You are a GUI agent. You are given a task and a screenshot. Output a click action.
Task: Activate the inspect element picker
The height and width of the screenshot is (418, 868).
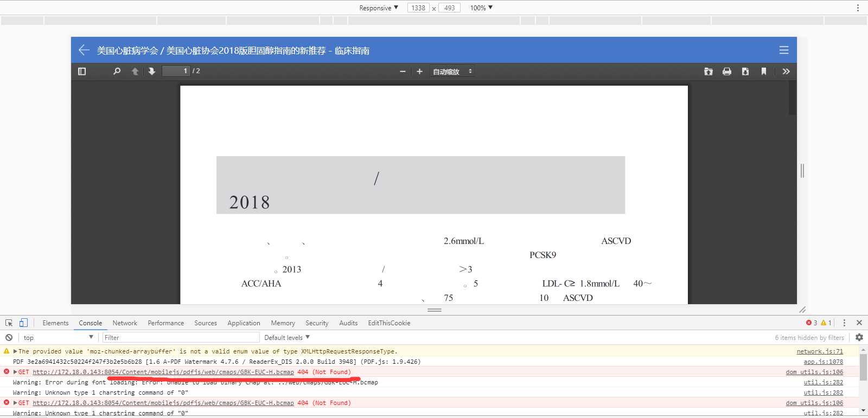pyautogui.click(x=9, y=323)
